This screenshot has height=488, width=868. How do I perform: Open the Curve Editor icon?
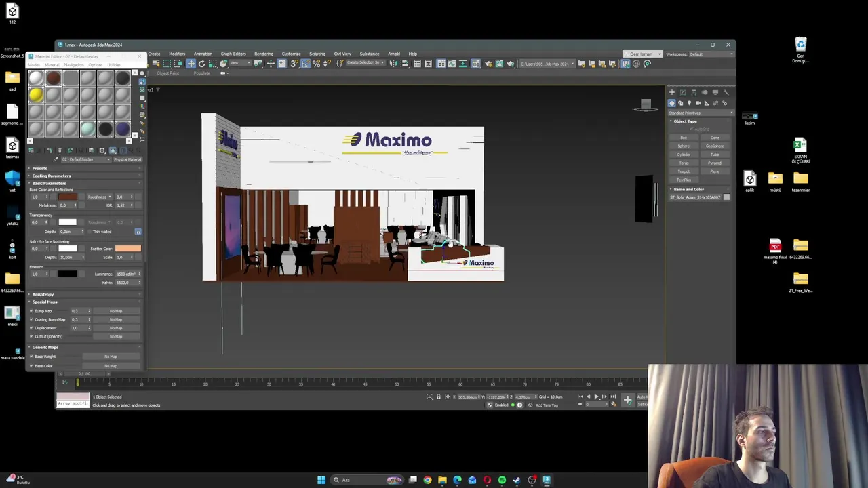pos(452,64)
